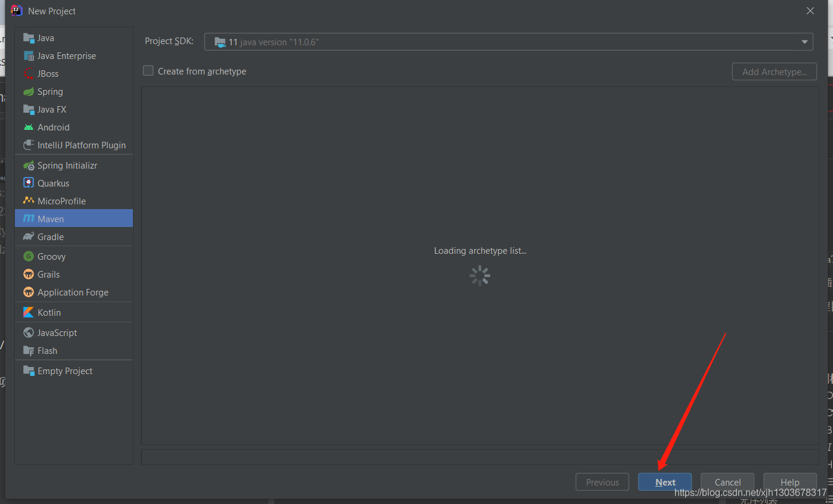This screenshot has width=833, height=504.
Task: Select Java FX list item text
Action: [52, 110]
